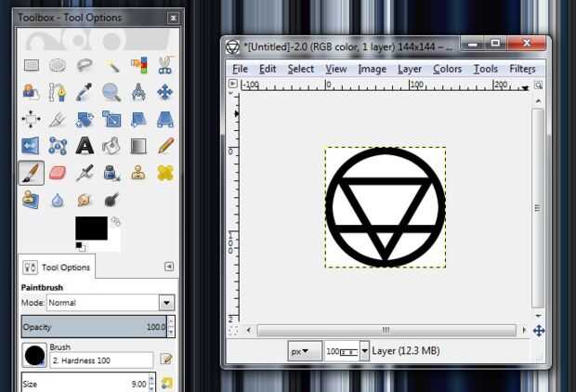576x392 pixels.
Task: Activate the Move tool
Action: (x=165, y=92)
